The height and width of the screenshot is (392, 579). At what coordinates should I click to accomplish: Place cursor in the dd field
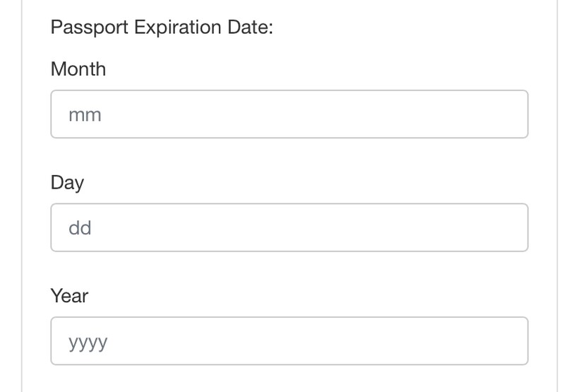[x=289, y=227]
